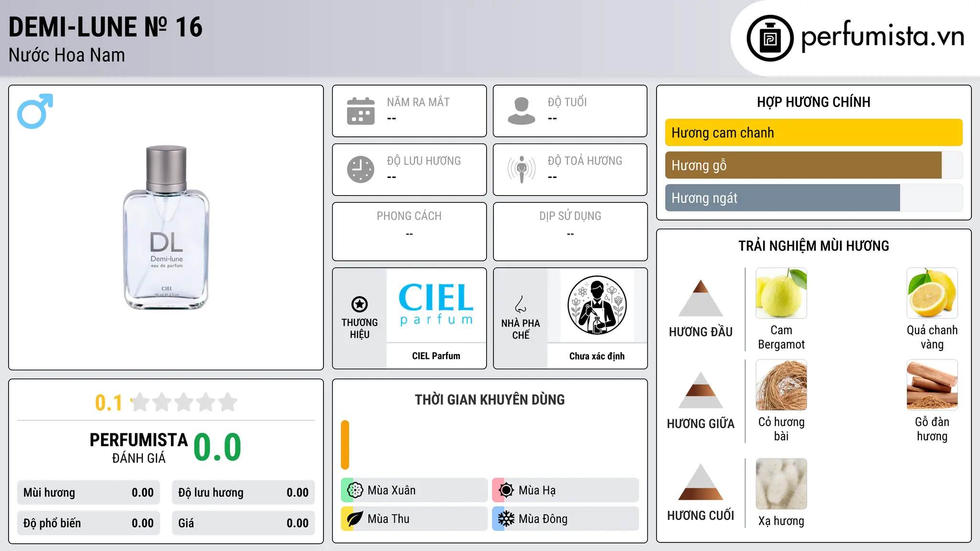
Task: Click the Độ lưu hương 0.00 score row
Action: point(243,493)
